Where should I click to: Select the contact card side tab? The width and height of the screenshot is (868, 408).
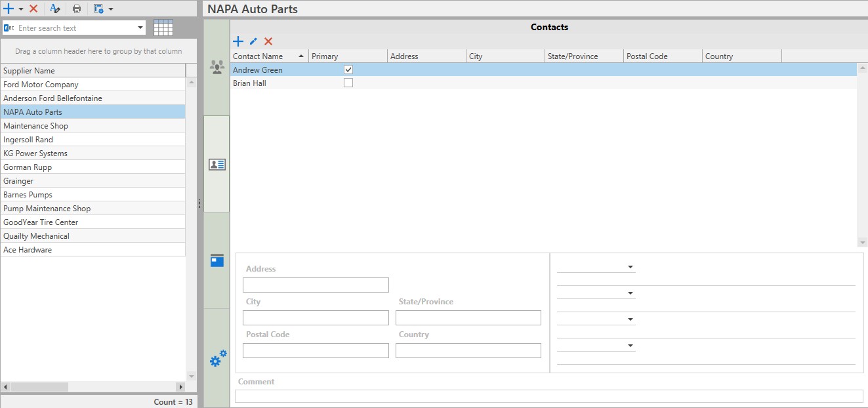(217, 165)
